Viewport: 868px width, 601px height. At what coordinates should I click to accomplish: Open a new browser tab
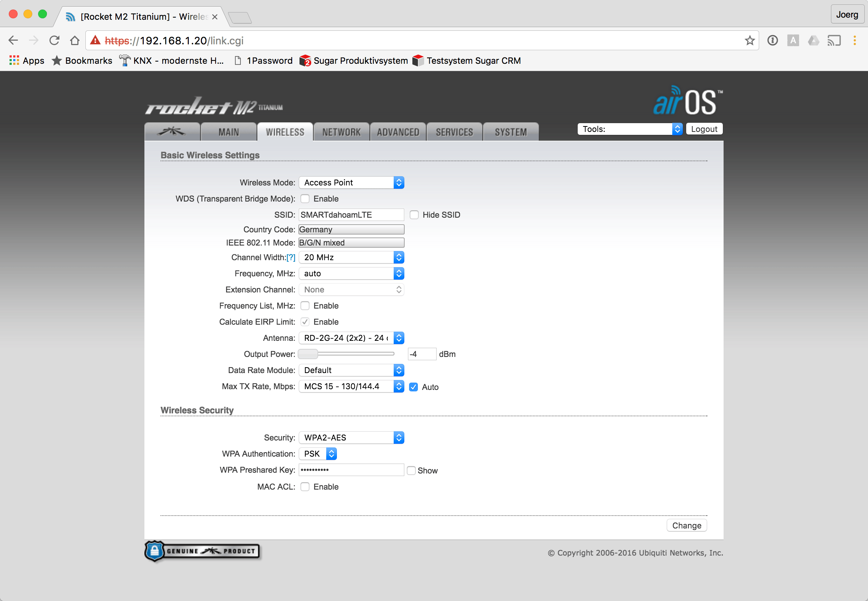tap(240, 17)
